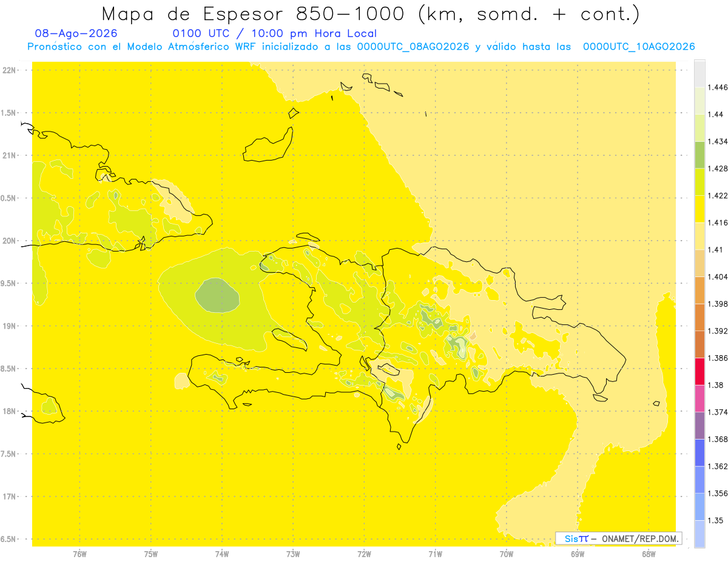728x562 pixels.
Task: Click the legend value "1.38"
Action: click(715, 385)
